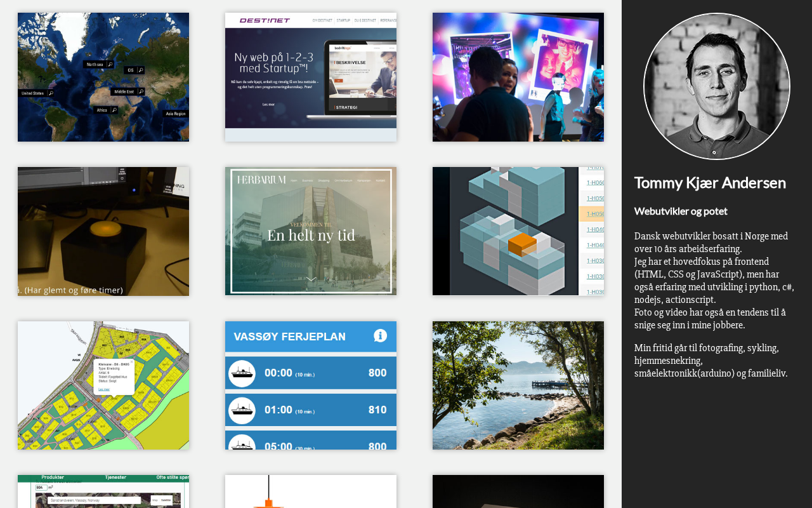Screen dimensions: 812x508
Task: Open the thumbnail with Produkter and Tjenester header
Action: (x=103, y=491)
